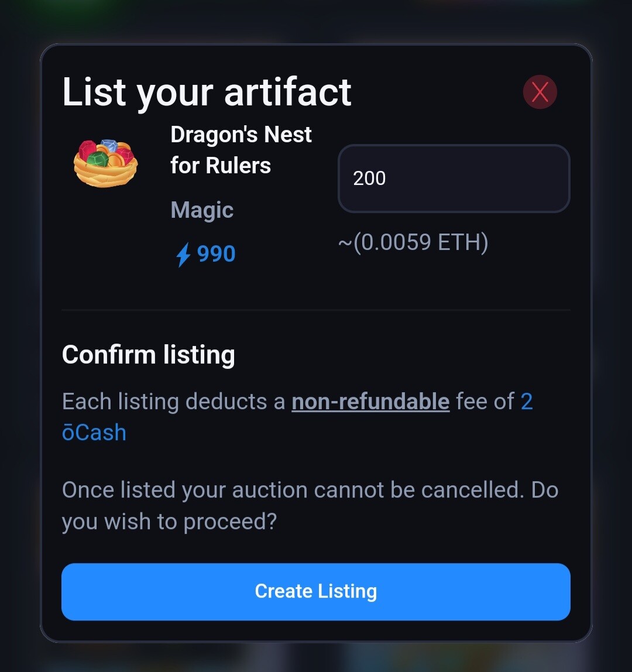The height and width of the screenshot is (672, 632).
Task: Click the 2 ōCash fee amount
Action: pos(297,417)
